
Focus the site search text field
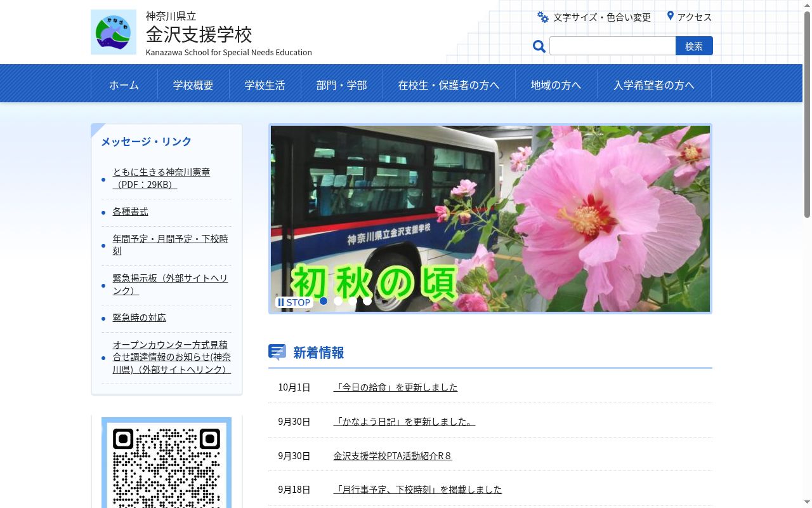pos(613,46)
